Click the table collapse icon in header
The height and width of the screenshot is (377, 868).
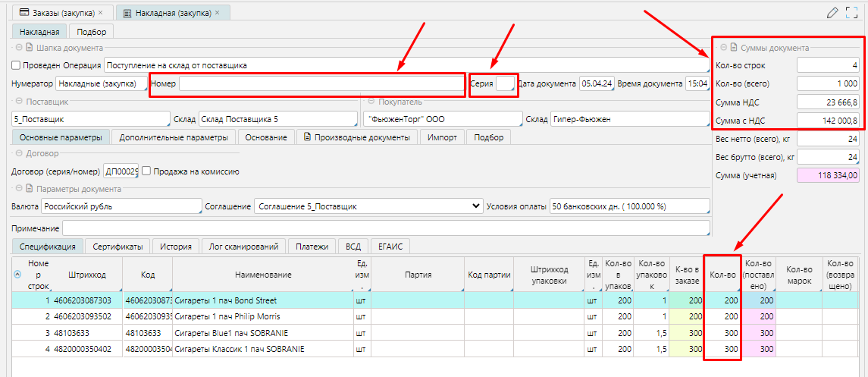pyautogui.click(x=18, y=275)
